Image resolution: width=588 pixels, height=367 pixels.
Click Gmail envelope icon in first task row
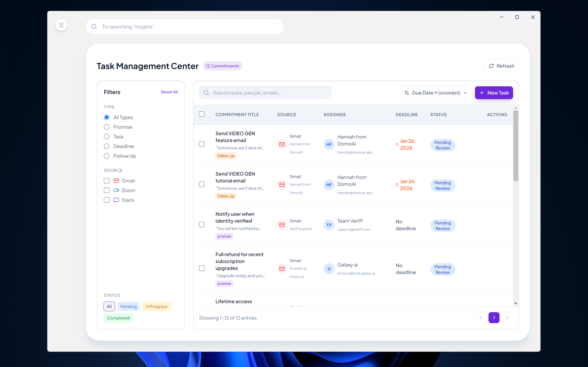click(x=282, y=144)
